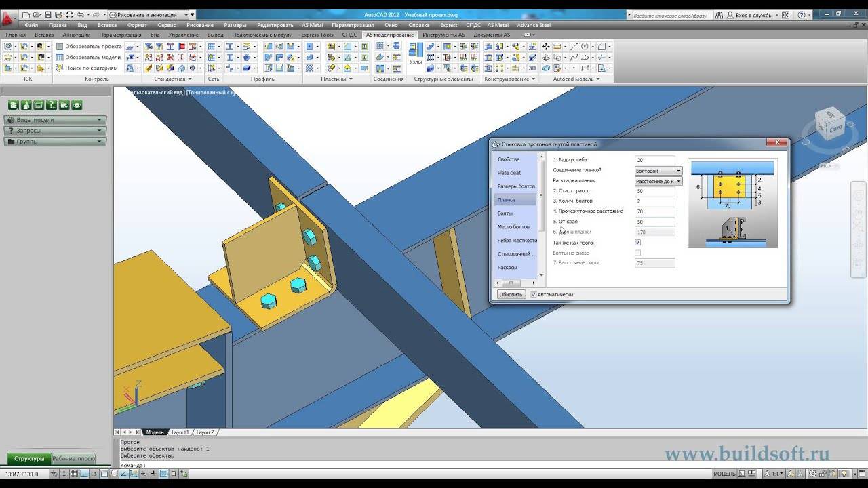Click the Undo arrow in quick access toolbar
Screen dimensions: 868x488
click(81, 14)
